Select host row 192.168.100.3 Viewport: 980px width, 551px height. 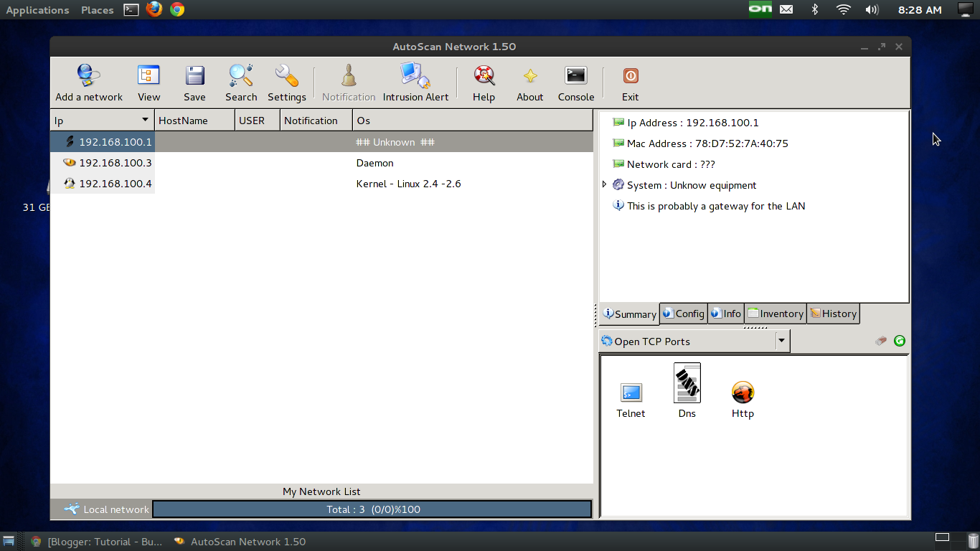(321, 163)
